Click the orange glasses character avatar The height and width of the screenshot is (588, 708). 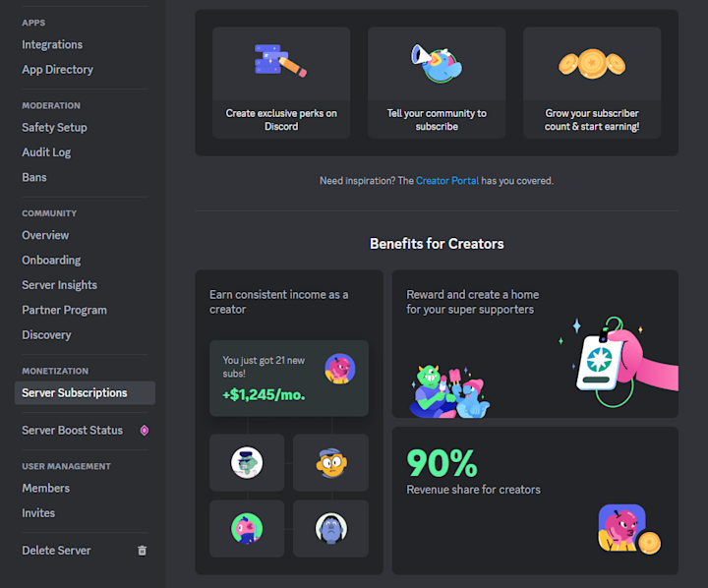[331, 463]
